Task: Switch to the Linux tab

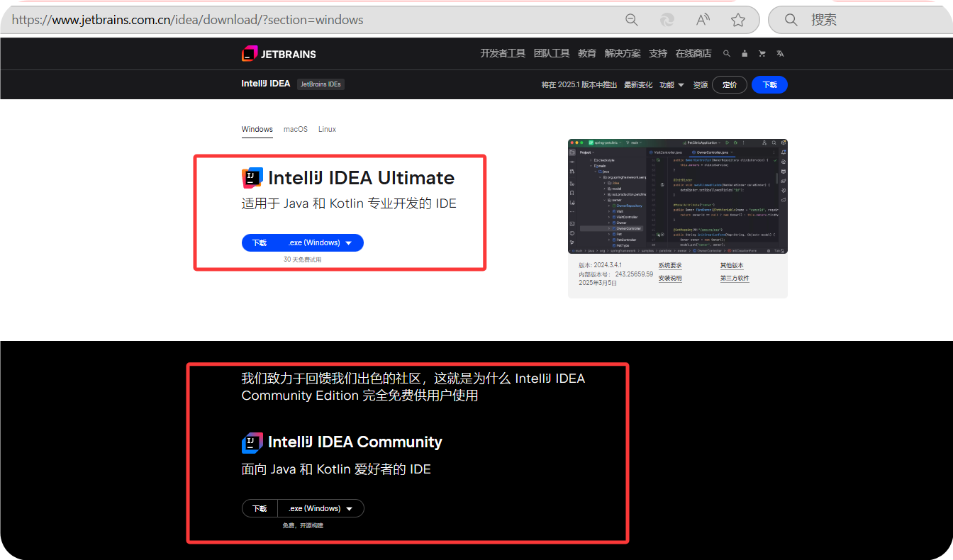Action: click(327, 130)
